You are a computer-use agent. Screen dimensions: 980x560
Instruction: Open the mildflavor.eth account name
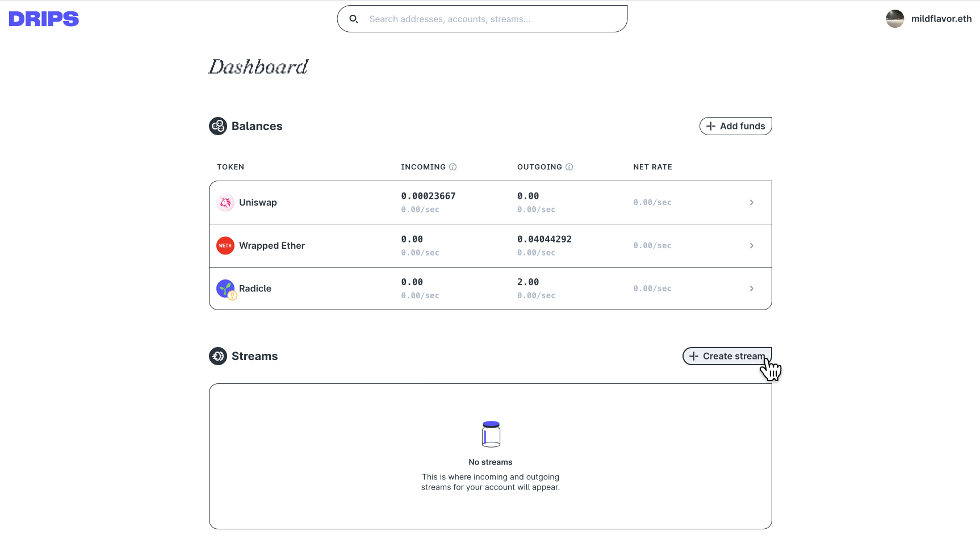941,19
